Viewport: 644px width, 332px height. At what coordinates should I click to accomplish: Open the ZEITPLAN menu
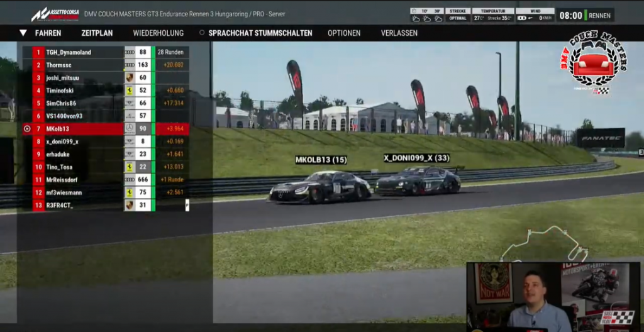97,33
